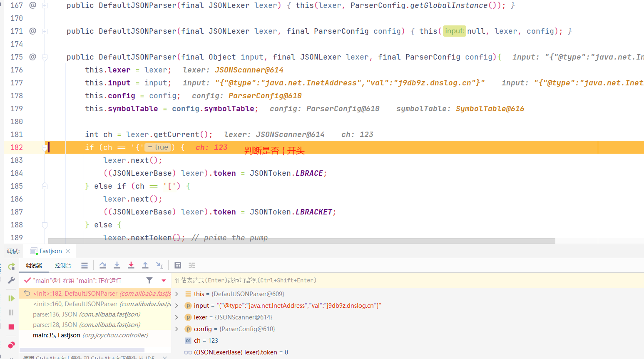
Task: Select frame <init>:160, DefaultJSONParser
Action: pos(95,304)
